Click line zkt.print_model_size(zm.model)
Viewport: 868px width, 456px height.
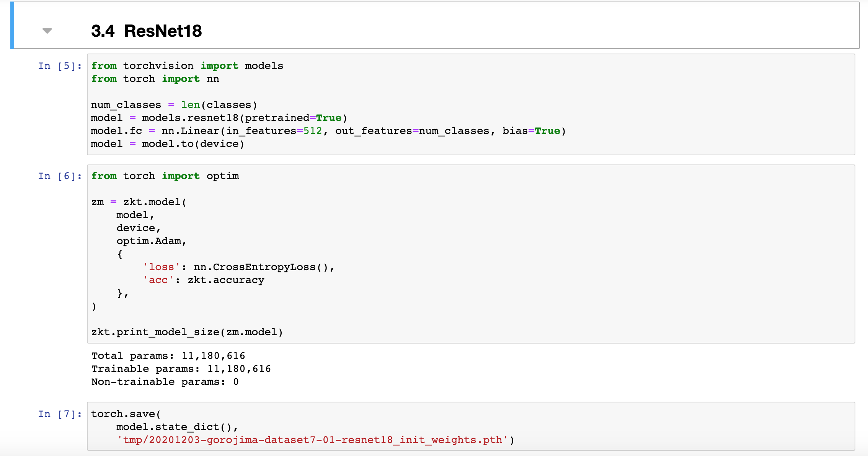coord(187,332)
